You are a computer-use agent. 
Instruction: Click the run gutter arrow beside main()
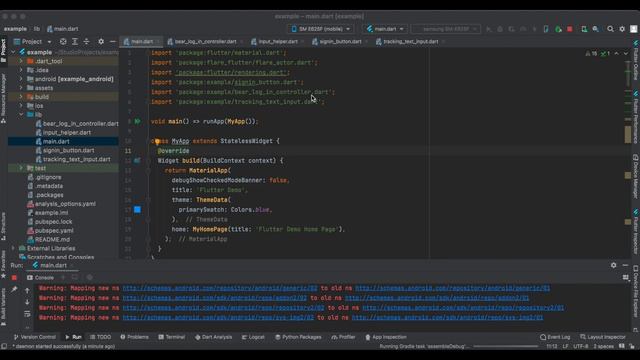point(138,121)
